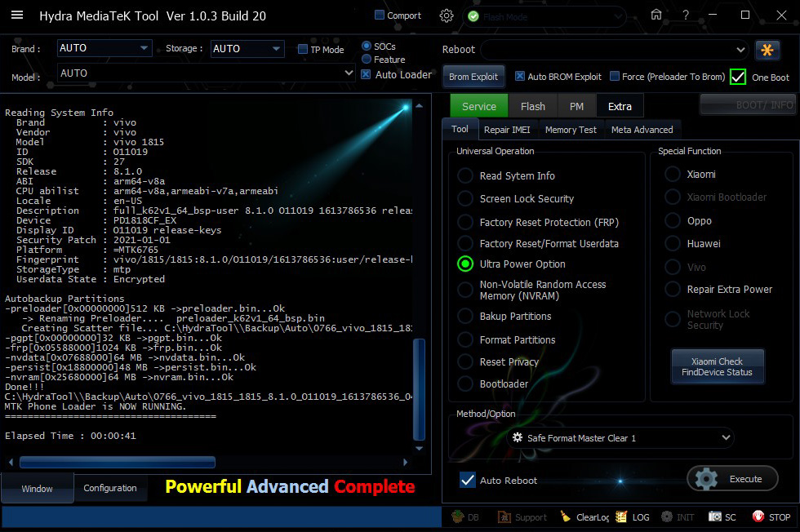The height and width of the screenshot is (532, 800).
Task: Open the hamburger menu icon
Action: (x=17, y=16)
